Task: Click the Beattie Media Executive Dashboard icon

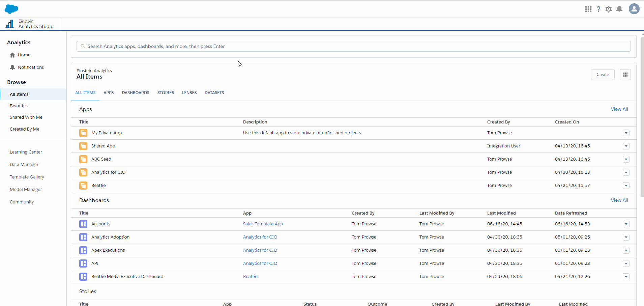Action: (x=83, y=277)
